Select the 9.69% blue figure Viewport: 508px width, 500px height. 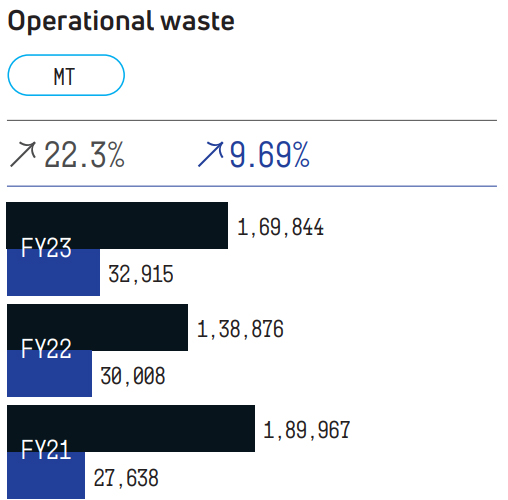tap(270, 154)
